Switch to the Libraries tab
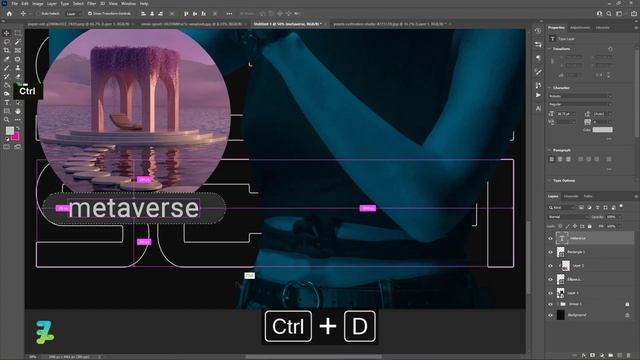 (x=603, y=28)
